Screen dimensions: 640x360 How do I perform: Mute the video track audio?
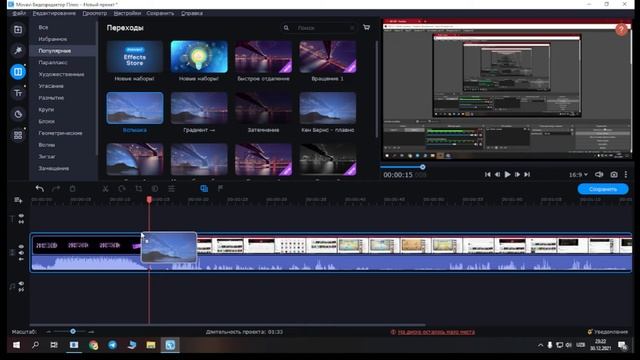point(21,253)
